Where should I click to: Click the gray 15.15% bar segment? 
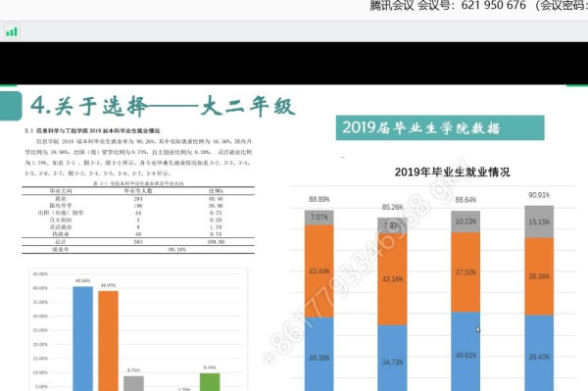[x=539, y=221]
